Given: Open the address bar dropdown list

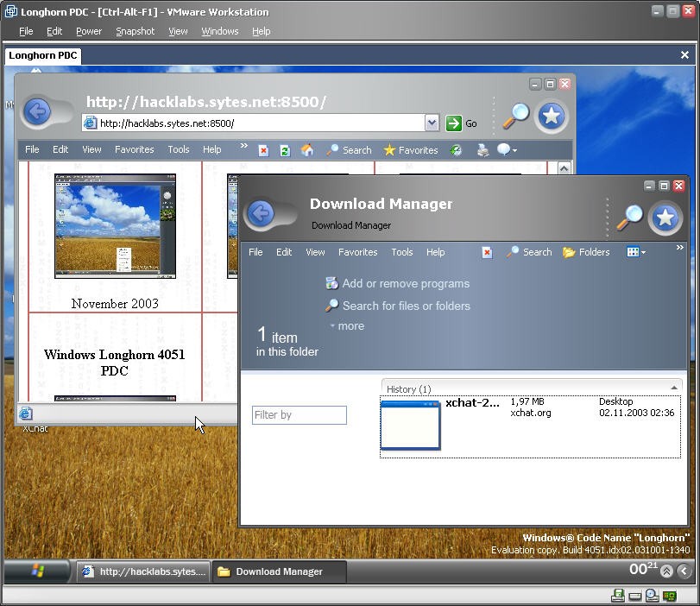Looking at the screenshot, I should pyautogui.click(x=432, y=123).
